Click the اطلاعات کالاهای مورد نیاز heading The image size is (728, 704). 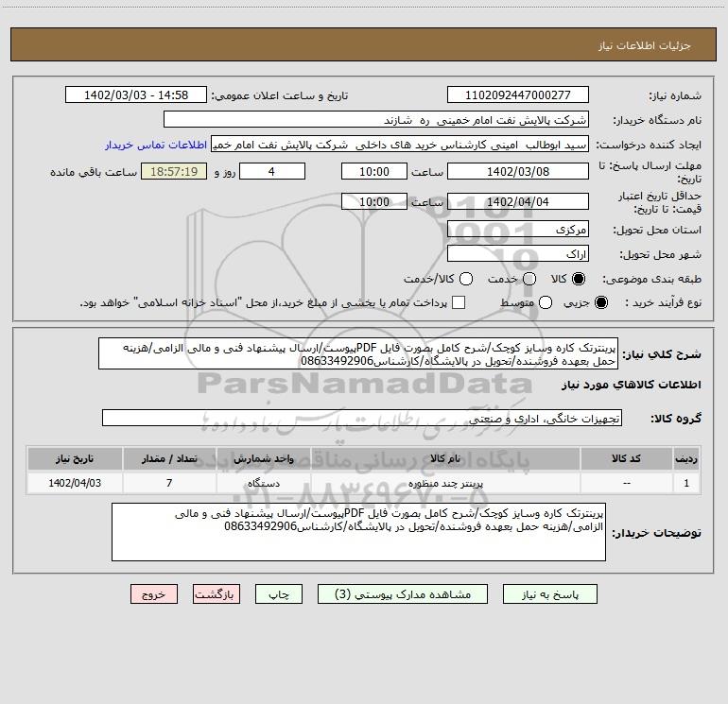pos(631,385)
